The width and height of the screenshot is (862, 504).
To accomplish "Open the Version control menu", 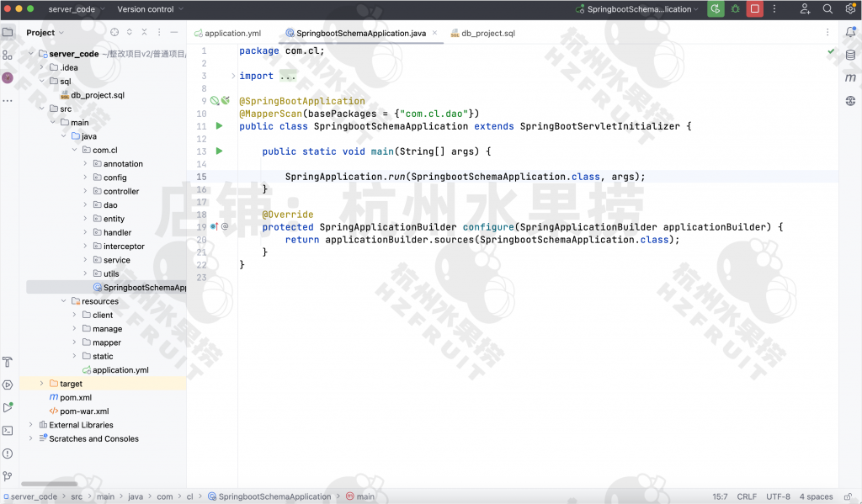I will [x=150, y=9].
